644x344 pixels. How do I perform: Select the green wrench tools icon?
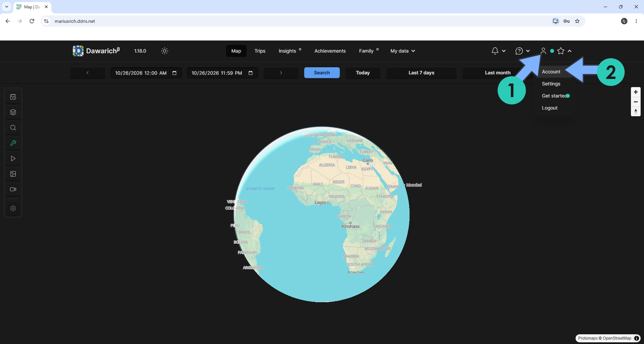point(13,143)
